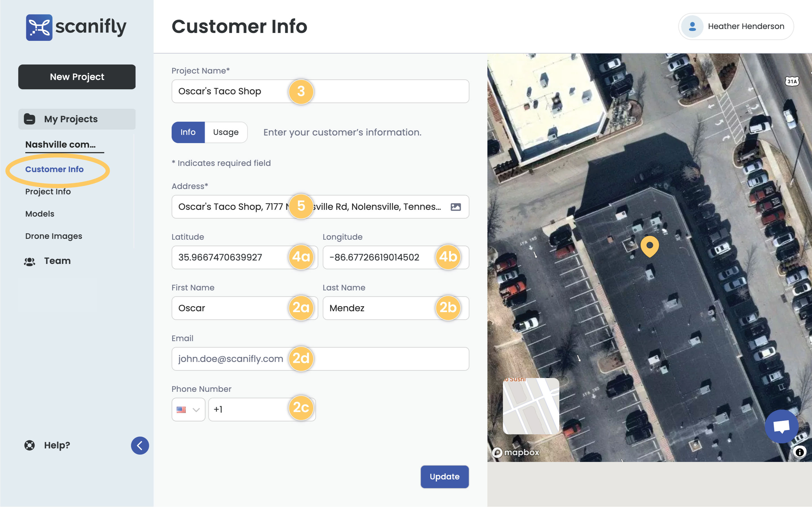This screenshot has height=507, width=812.
Task: Collapse the sidebar with the chevron button
Action: click(x=140, y=445)
